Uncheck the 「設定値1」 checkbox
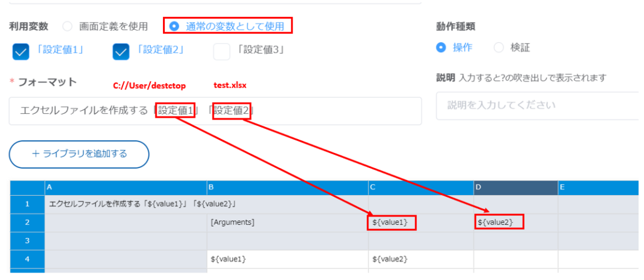This screenshot has height=280, width=644. (x=21, y=51)
